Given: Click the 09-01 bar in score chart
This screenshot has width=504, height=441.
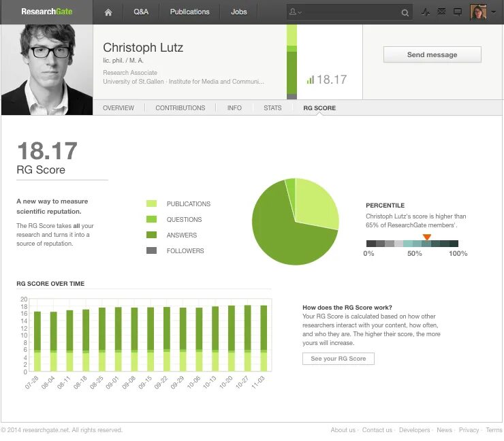Looking at the screenshot, I should pos(119,339).
